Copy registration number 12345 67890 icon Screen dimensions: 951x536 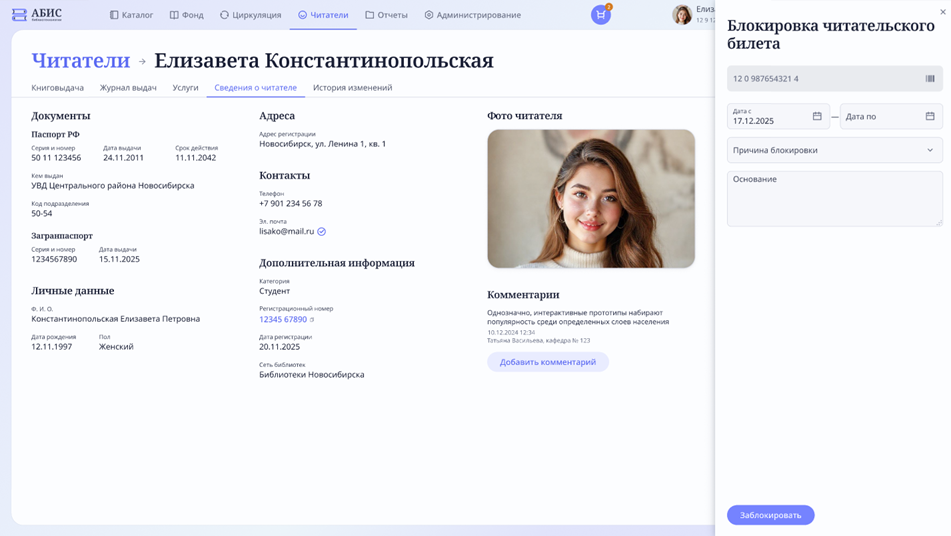click(x=312, y=320)
